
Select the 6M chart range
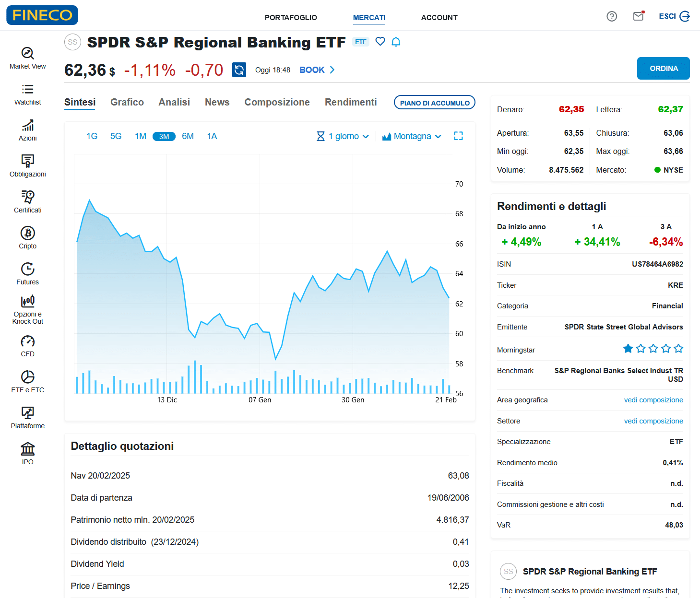tap(188, 136)
